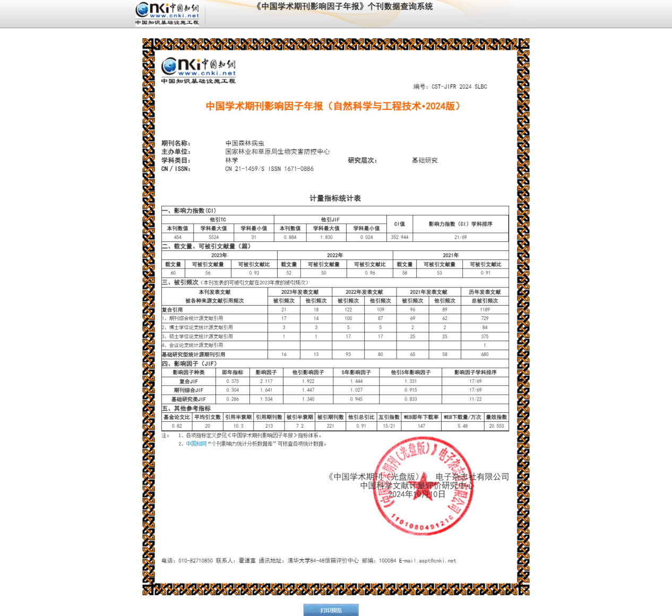Click the section header 五、其他参考指标
The height and width of the screenshot is (616, 672).
[186, 408]
